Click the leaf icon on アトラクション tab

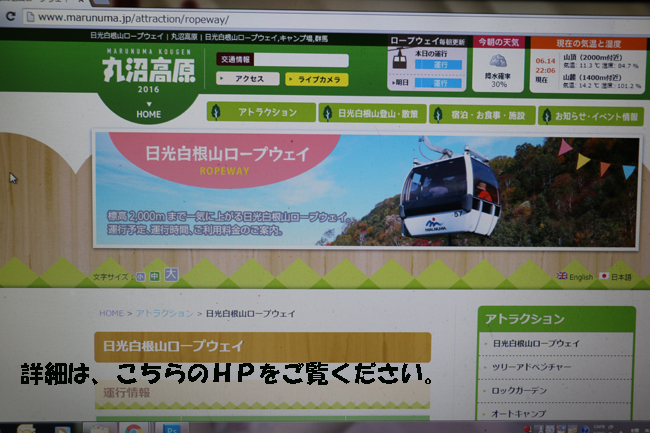(x=216, y=112)
